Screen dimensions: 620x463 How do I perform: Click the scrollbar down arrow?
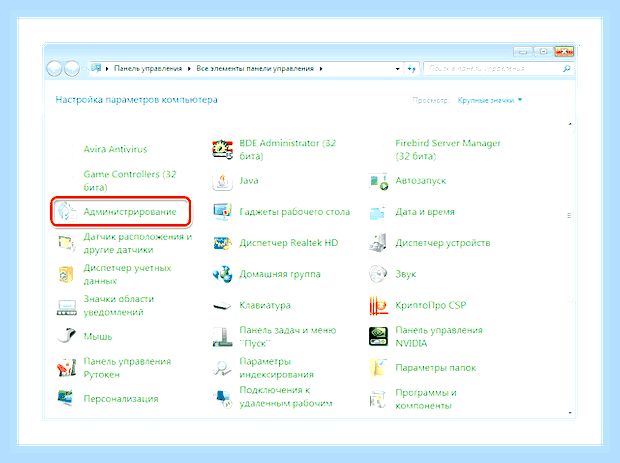570,412
